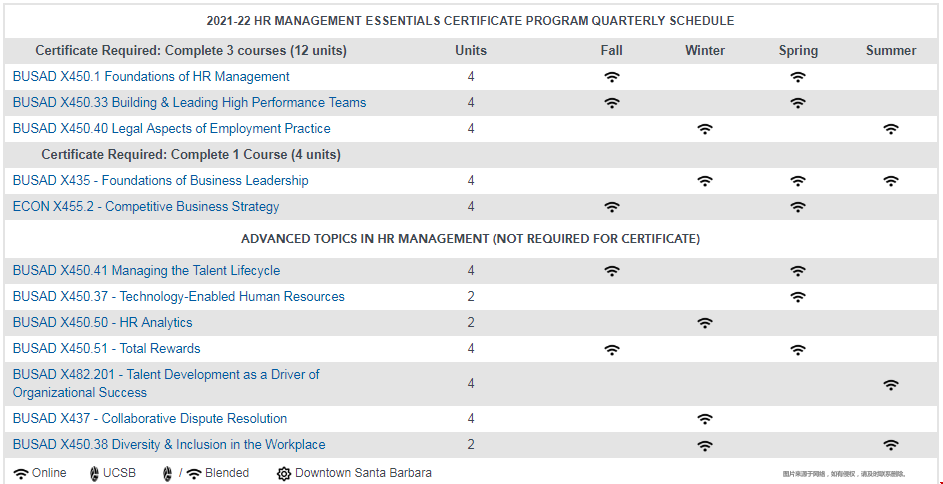The width and height of the screenshot is (943, 484).
Task: Open BUSAD X450.38 Diversity & Inclusion link
Action: pyautogui.click(x=169, y=445)
